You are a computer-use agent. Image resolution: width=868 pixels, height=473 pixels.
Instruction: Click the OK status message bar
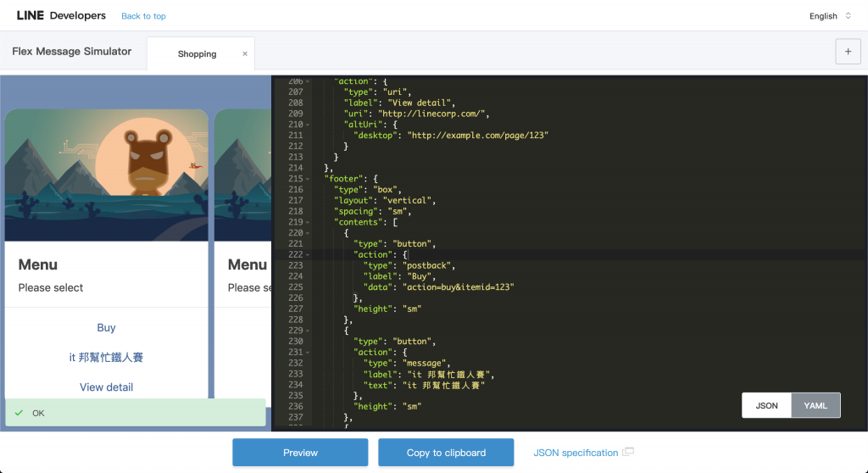coord(136,413)
